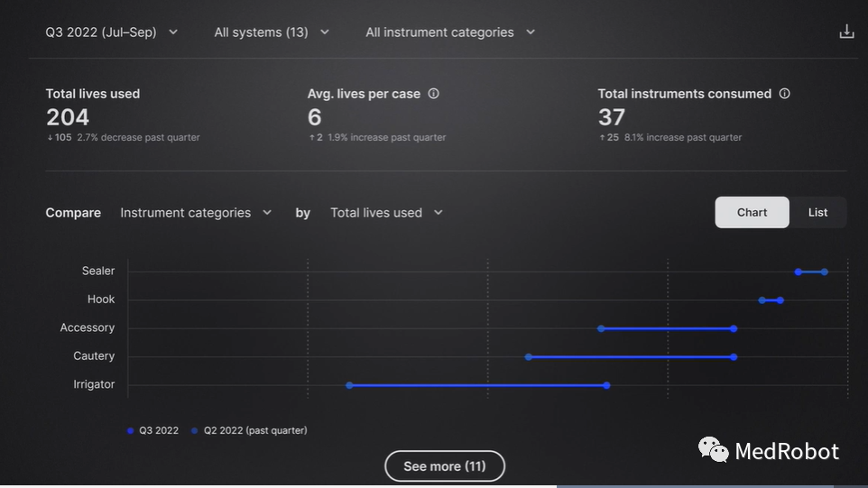Select the Cautery range bar in chart
The width and height of the screenshot is (868, 488).
(x=632, y=357)
